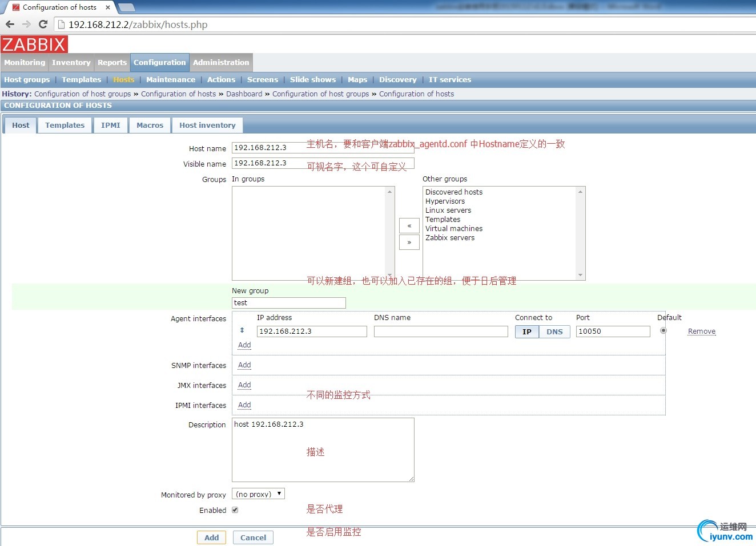Open Slide shows submenu item
Viewport: 756px width, 546px height.
point(313,80)
